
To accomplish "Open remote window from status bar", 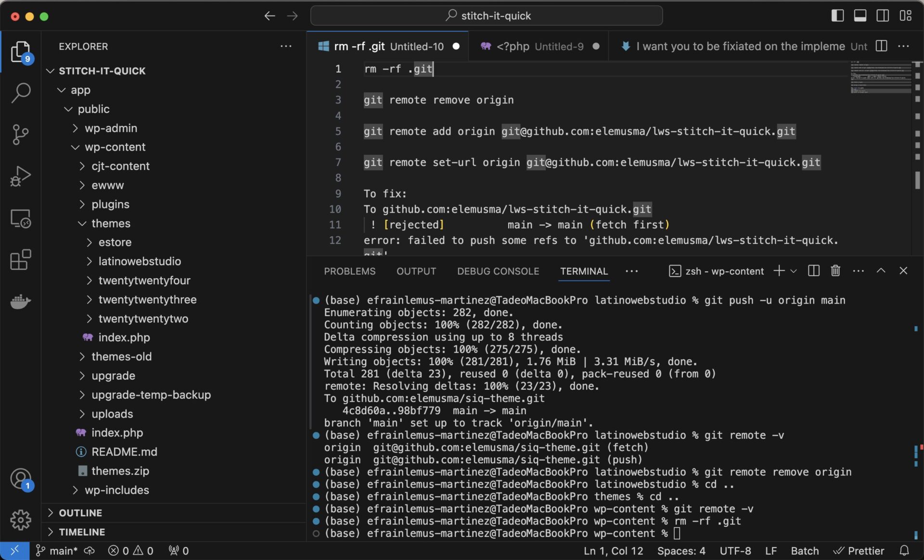I will [14, 550].
